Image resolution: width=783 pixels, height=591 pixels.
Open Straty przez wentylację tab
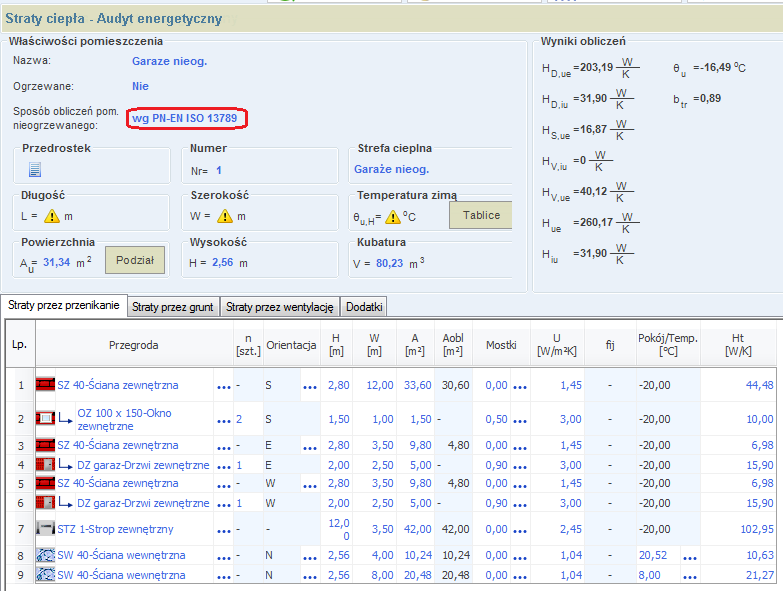click(x=280, y=307)
